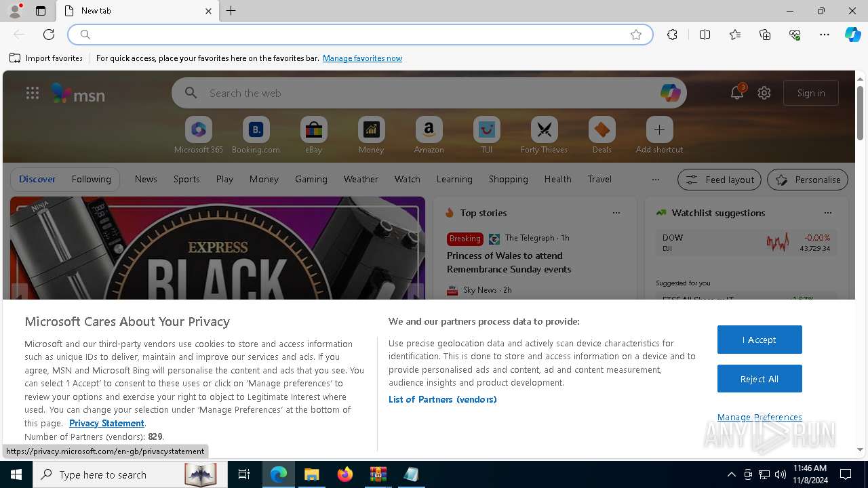
Task: Open the Extensions icon
Action: tap(672, 35)
